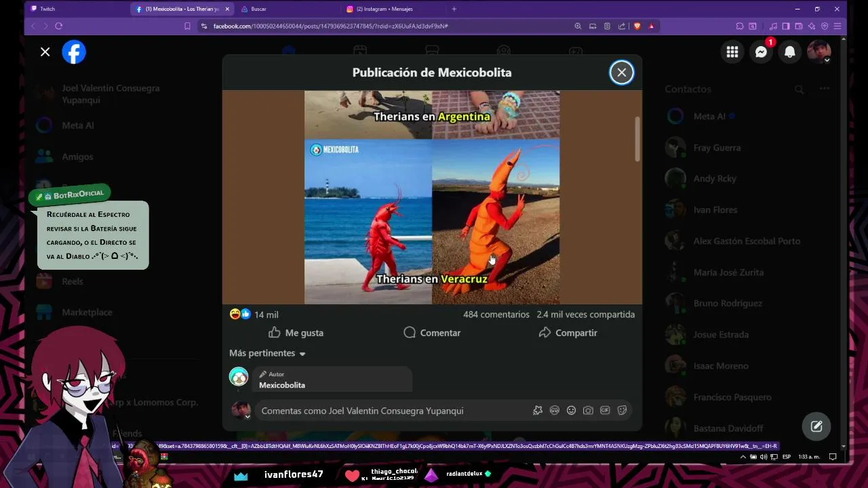This screenshot has height=488, width=868.
Task: Open browser zoom magnifier icon
Action: coord(578,26)
